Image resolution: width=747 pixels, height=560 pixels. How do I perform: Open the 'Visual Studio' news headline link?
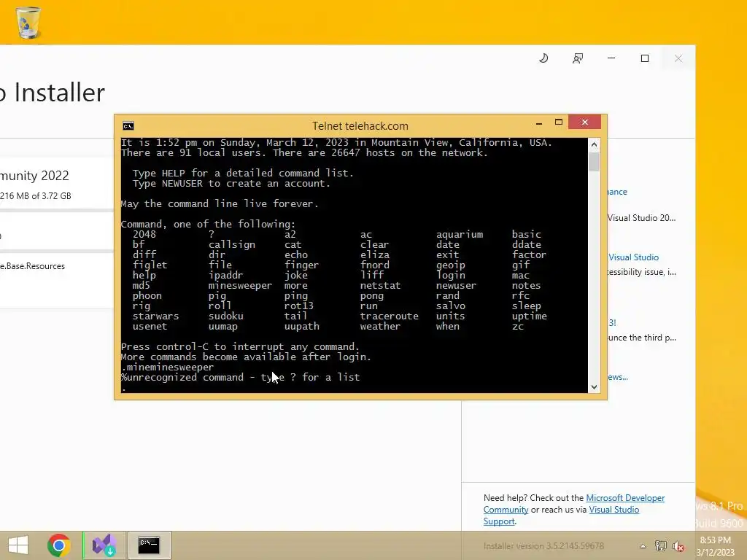coord(634,257)
